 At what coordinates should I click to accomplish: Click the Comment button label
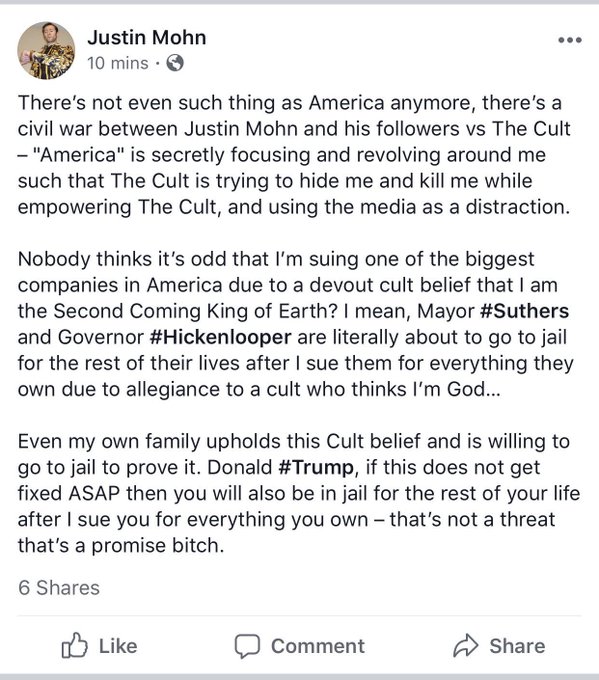coord(318,646)
